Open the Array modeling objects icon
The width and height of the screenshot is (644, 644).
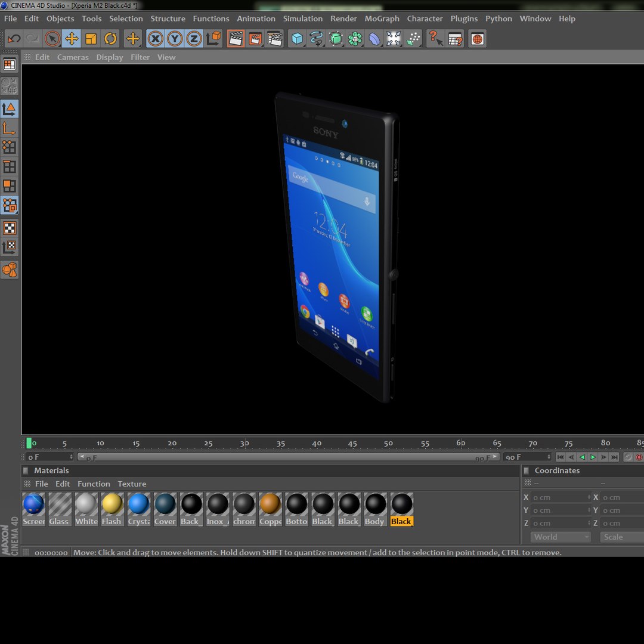(x=355, y=39)
